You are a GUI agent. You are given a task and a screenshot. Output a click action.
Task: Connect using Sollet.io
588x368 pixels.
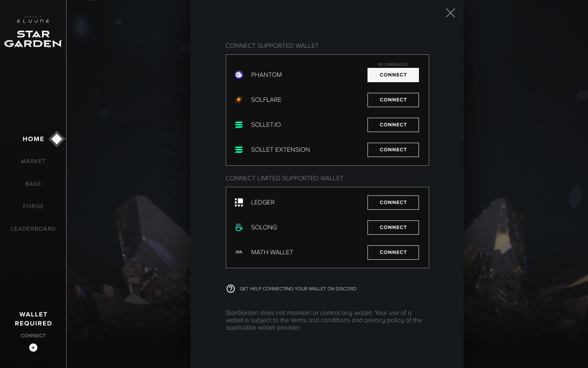pos(393,125)
